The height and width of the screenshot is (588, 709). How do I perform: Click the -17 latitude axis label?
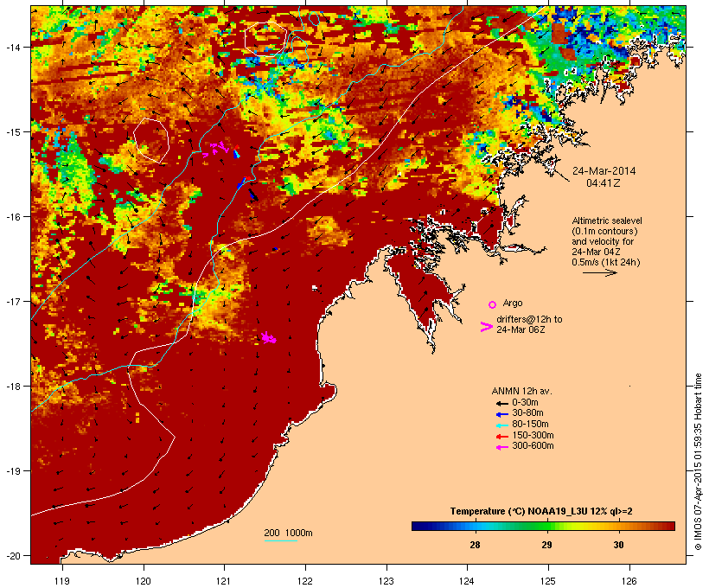[12, 301]
